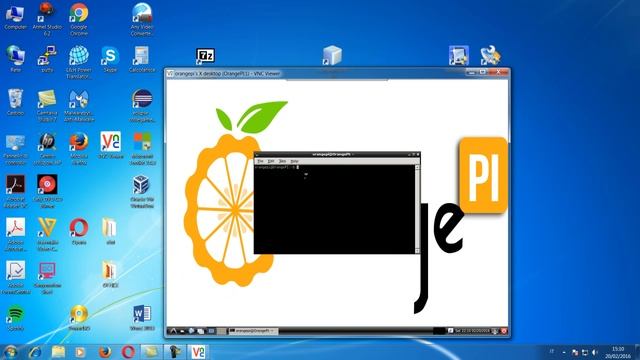Open the terminal Edit menu

click(x=271, y=161)
